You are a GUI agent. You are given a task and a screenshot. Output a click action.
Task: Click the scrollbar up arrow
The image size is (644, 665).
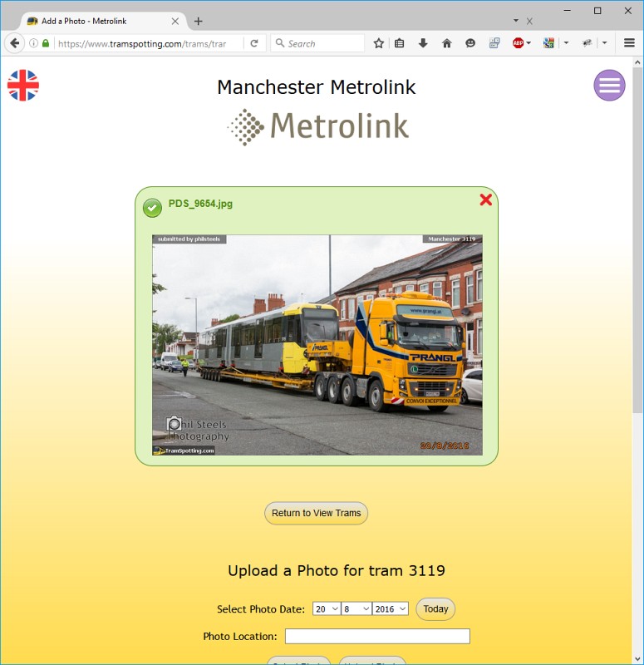click(x=637, y=62)
